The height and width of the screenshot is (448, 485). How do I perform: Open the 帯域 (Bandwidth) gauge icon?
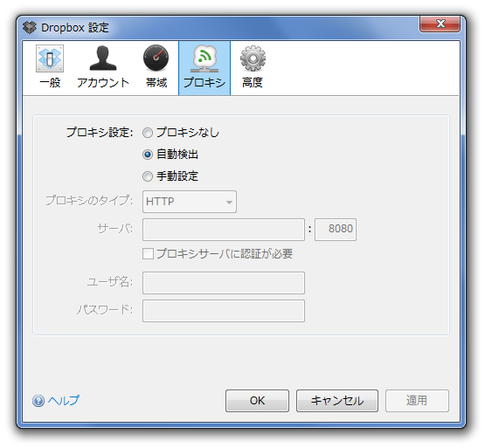point(156,59)
